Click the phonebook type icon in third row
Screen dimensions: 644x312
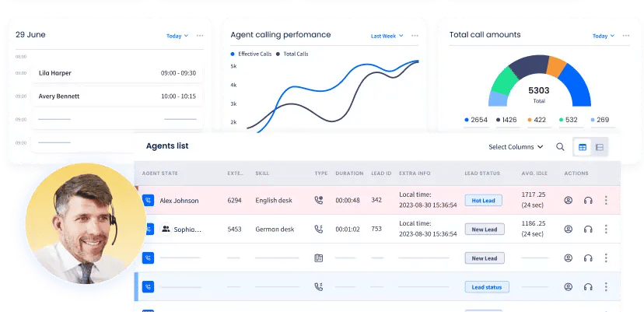point(319,258)
